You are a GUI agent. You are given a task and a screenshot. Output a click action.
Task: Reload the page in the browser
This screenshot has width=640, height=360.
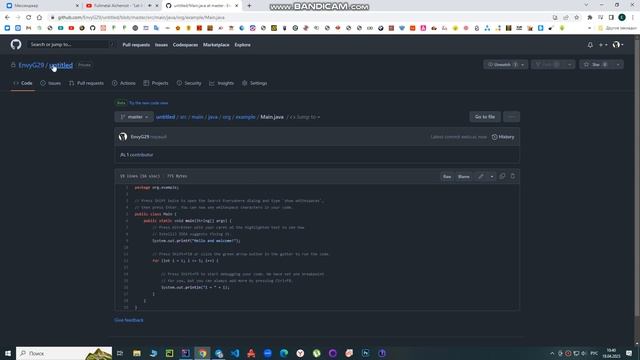28,18
